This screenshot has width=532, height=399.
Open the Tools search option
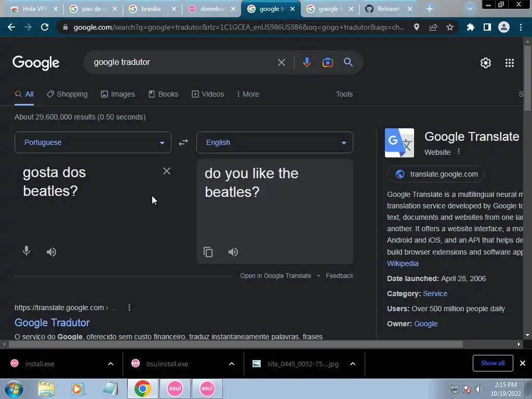pos(344,94)
